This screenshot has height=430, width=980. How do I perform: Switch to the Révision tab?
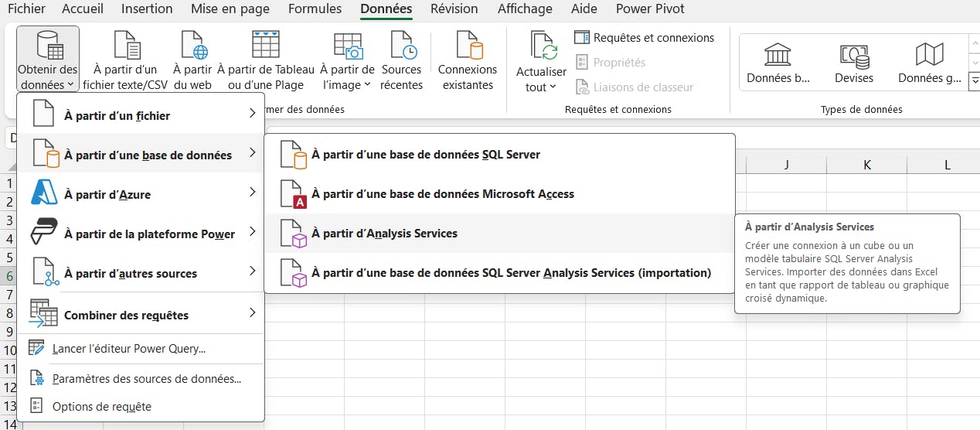pos(454,9)
